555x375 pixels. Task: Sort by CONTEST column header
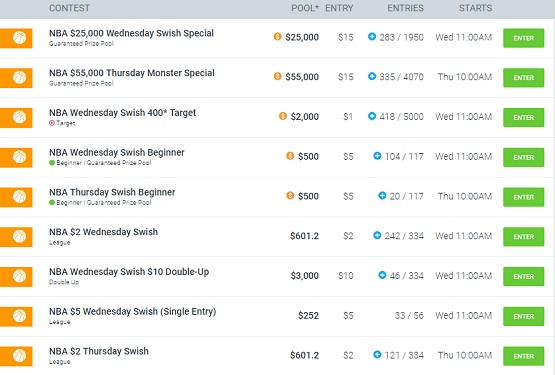[69, 8]
